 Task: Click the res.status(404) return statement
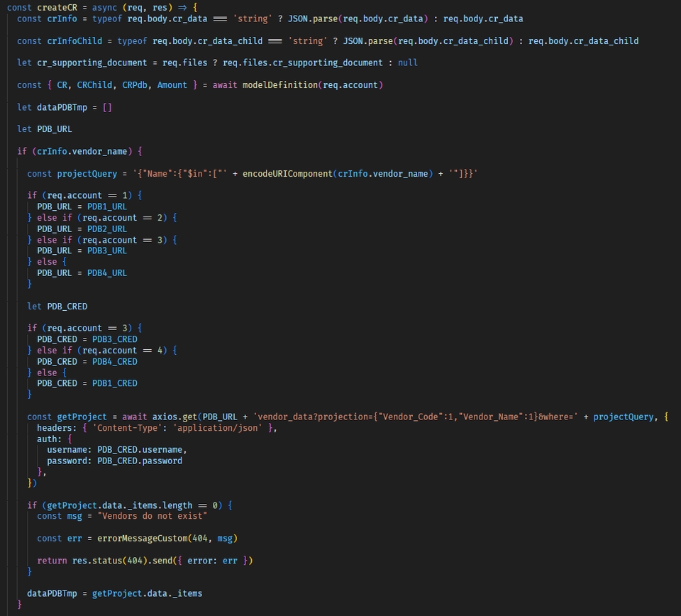145,561
